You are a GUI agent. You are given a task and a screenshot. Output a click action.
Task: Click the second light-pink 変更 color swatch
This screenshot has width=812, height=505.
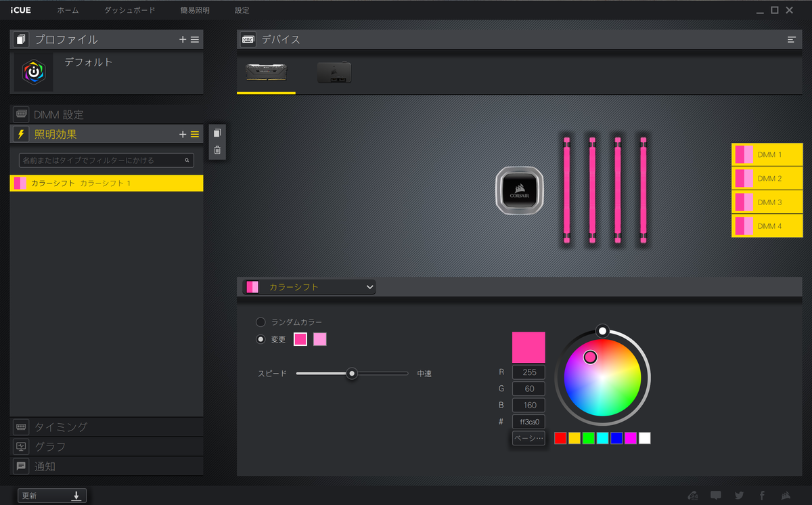(x=320, y=339)
